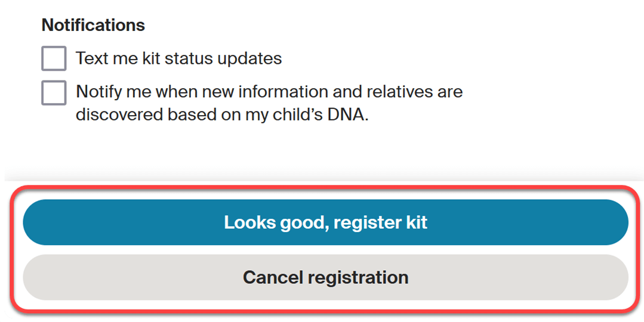Toggle the child's DNA discovery notification box
644x322 pixels.
54,92
